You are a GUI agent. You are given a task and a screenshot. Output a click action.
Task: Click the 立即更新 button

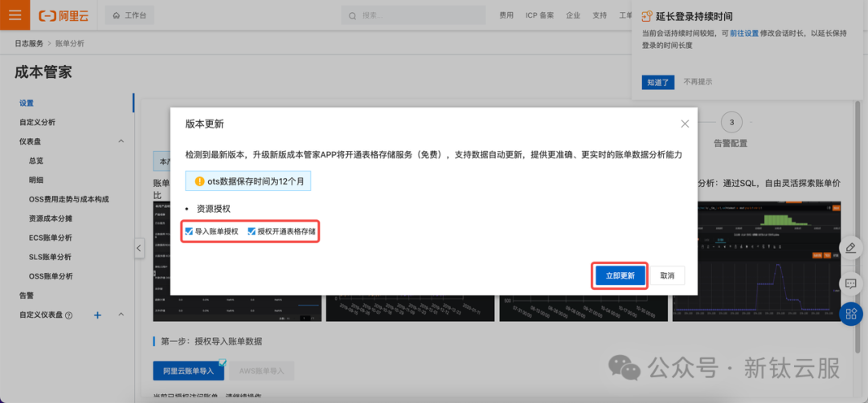pyautogui.click(x=620, y=275)
